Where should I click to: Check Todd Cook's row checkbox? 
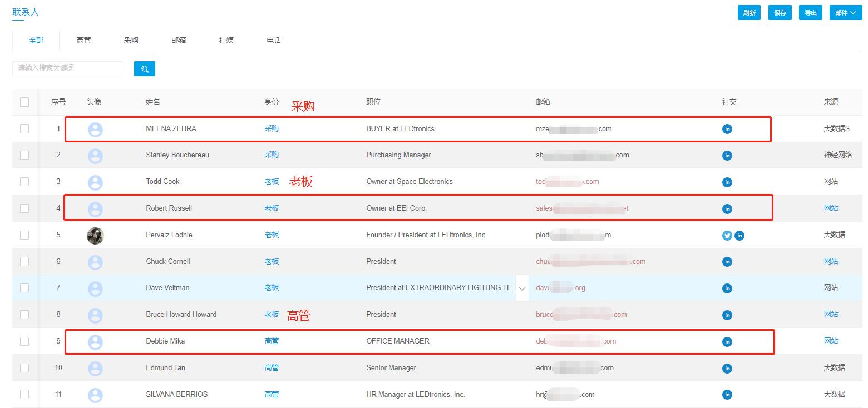click(x=24, y=181)
